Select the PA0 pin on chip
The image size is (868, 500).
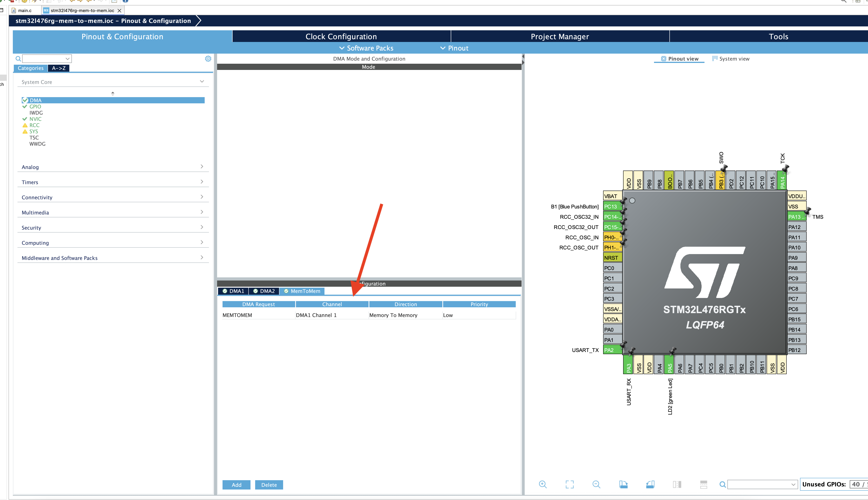coord(612,330)
